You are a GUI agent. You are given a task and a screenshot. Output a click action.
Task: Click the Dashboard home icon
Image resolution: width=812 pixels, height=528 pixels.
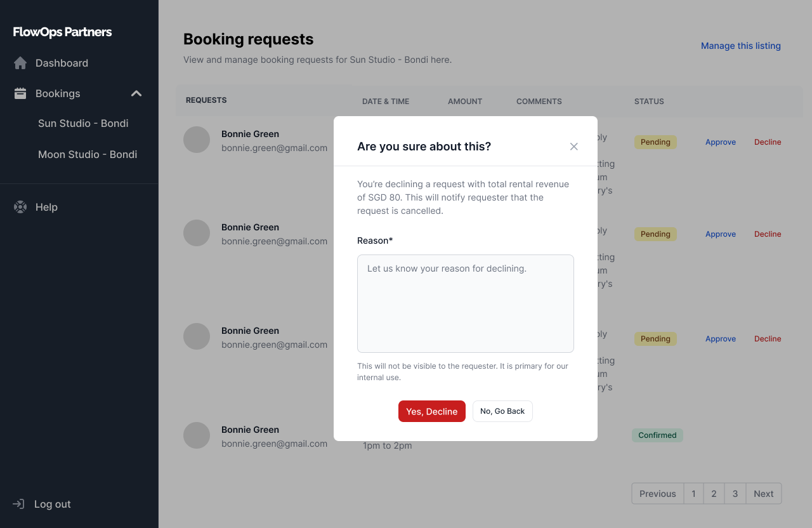pyautogui.click(x=20, y=63)
